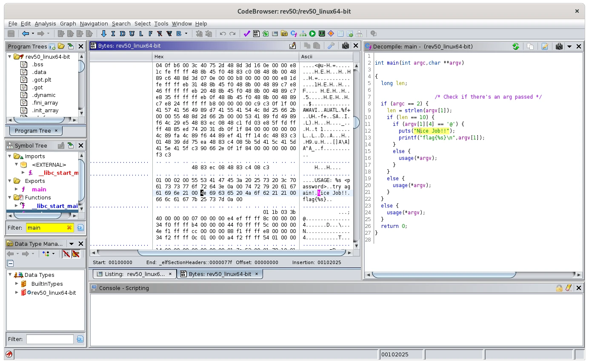Take snapshot of the Decompile panel
Viewport: 589px width, 364px height.
pos(559,46)
